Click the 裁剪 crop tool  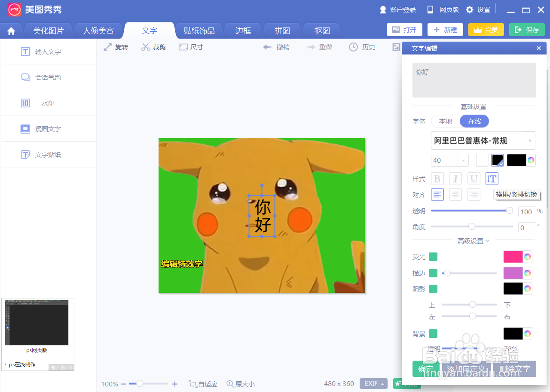pos(153,47)
